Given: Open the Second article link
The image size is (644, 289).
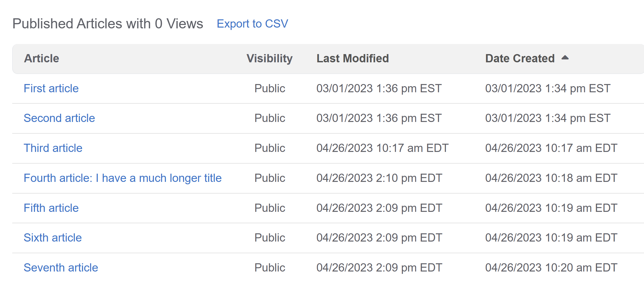Looking at the screenshot, I should (59, 118).
